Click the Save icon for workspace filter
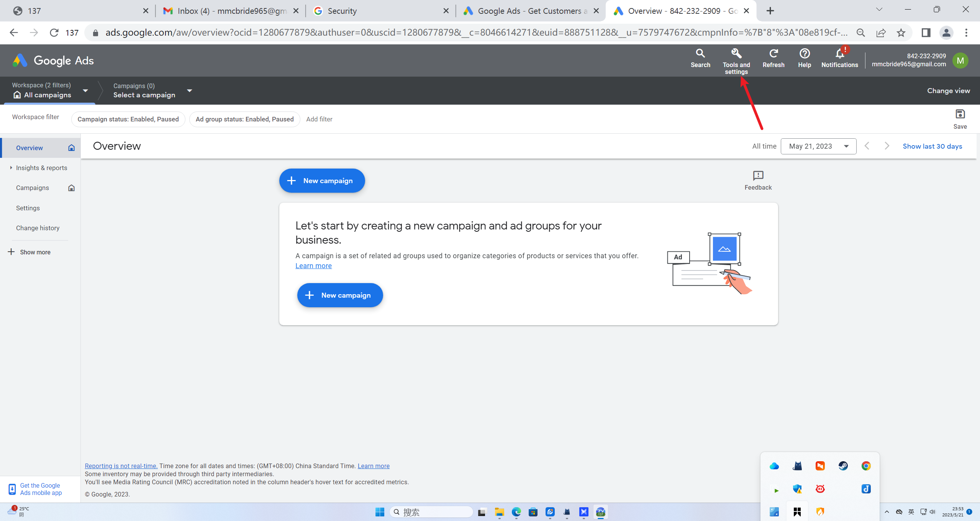 pyautogui.click(x=960, y=115)
